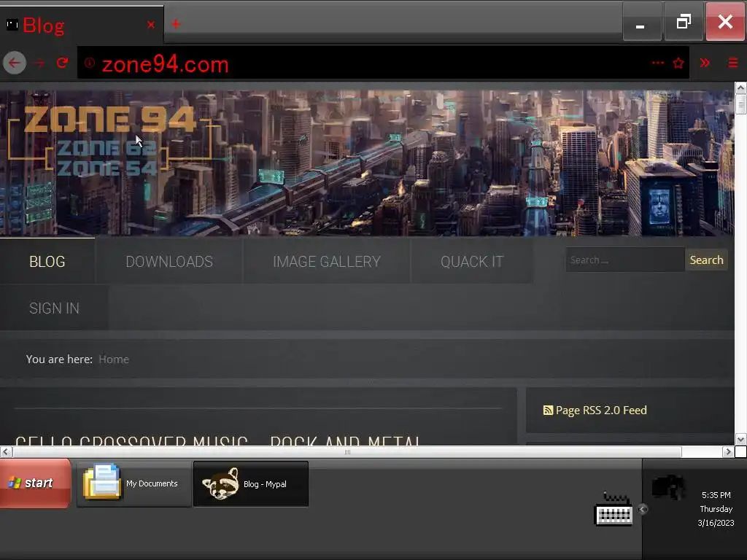Open the SIGN IN menu item
Image resolution: width=747 pixels, height=560 pixels.
tap(54, 308)
